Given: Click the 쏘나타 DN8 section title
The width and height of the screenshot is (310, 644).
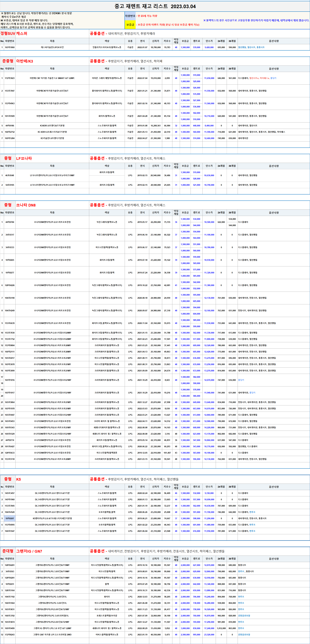Looking at the screenshot, I should coord(26,205).
